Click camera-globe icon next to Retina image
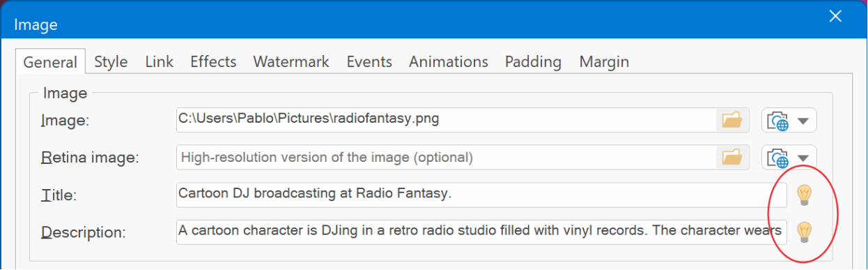This screenshot has height=270, width=868. (777, 158)
